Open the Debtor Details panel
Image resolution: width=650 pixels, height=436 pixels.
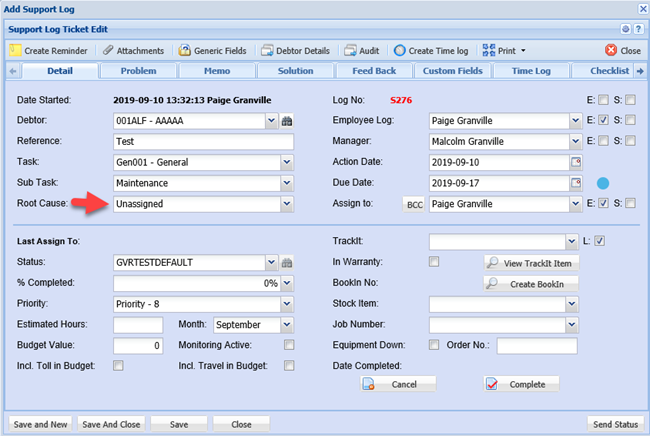[x=266, y=50]
